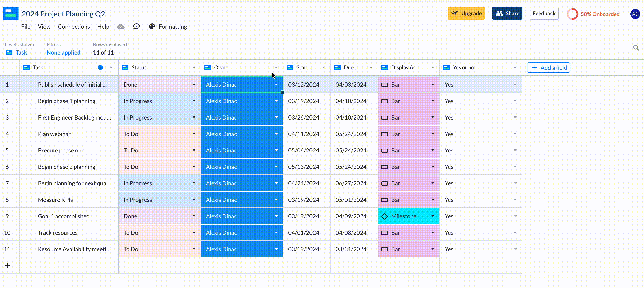Open Yes or no dropdown in row 4

coord(515,134)
